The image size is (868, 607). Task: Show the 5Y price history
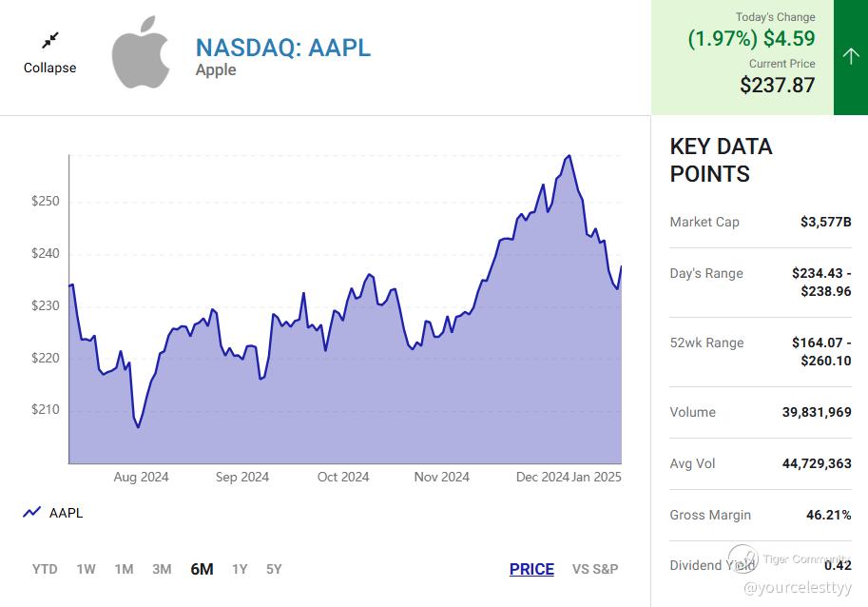(x=274, y=569)
